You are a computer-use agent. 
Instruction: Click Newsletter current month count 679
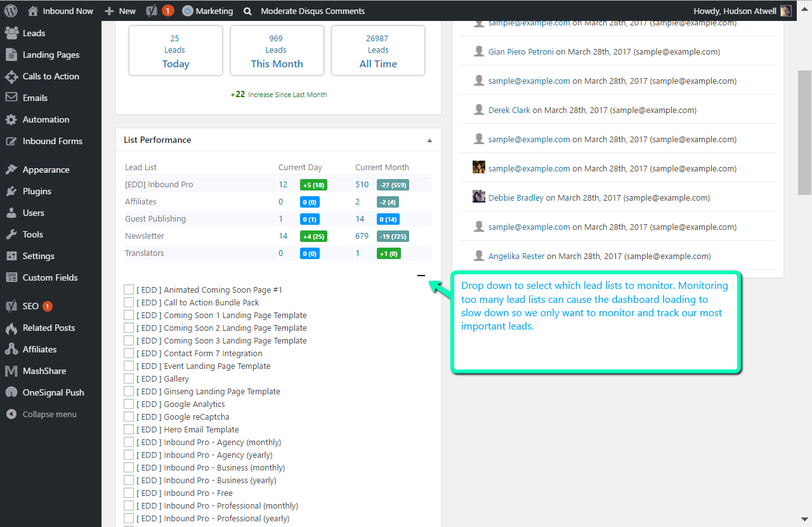point(362,236)
